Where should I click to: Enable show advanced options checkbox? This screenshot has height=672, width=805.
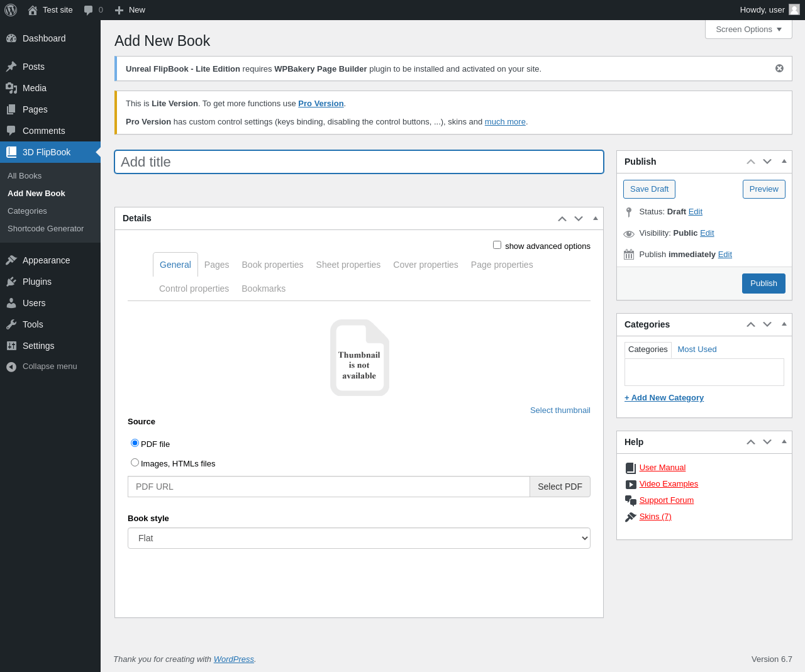[497, 245]
